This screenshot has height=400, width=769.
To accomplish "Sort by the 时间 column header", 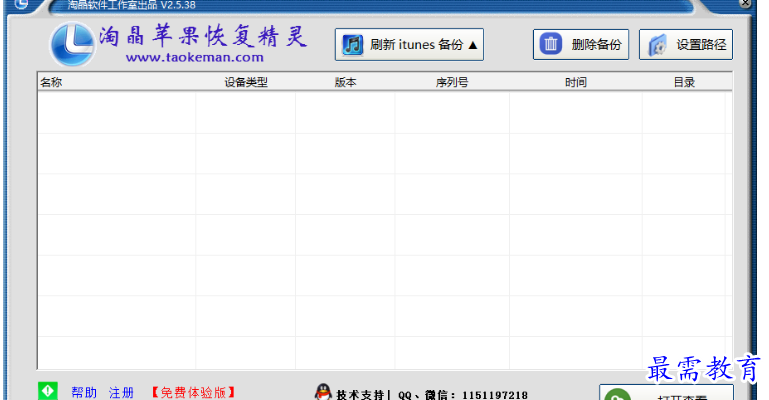I will (576, 82).
